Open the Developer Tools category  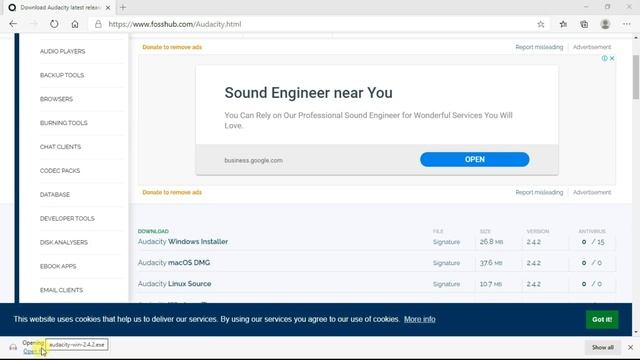[x=67, y=218]
